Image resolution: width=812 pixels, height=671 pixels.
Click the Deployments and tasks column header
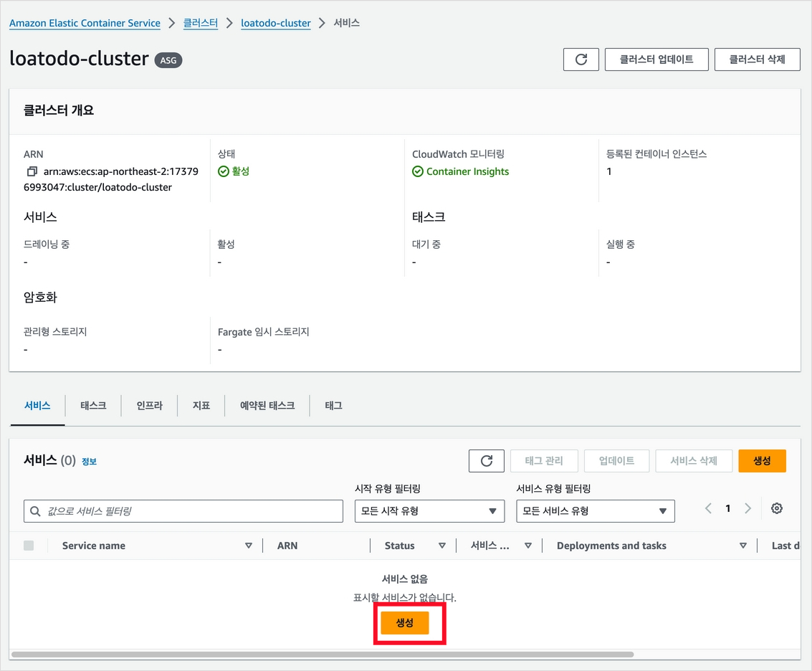point(611,546)
